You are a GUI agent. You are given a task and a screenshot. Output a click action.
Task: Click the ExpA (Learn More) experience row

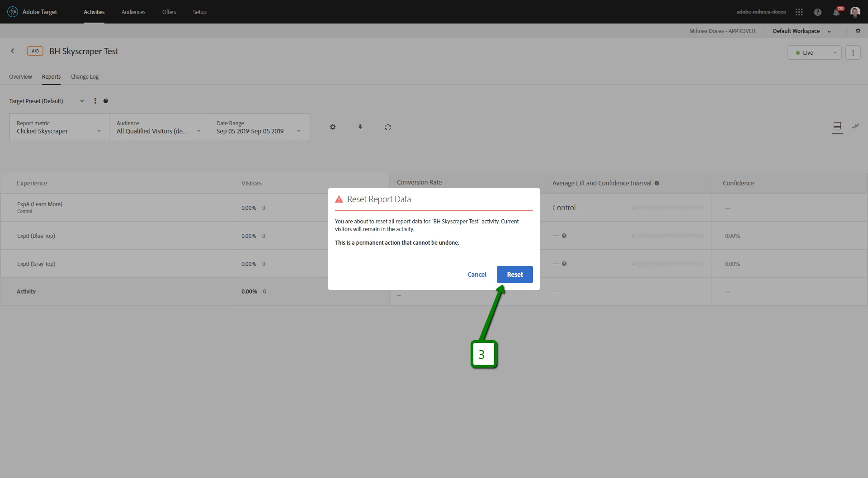click(434, 208)
